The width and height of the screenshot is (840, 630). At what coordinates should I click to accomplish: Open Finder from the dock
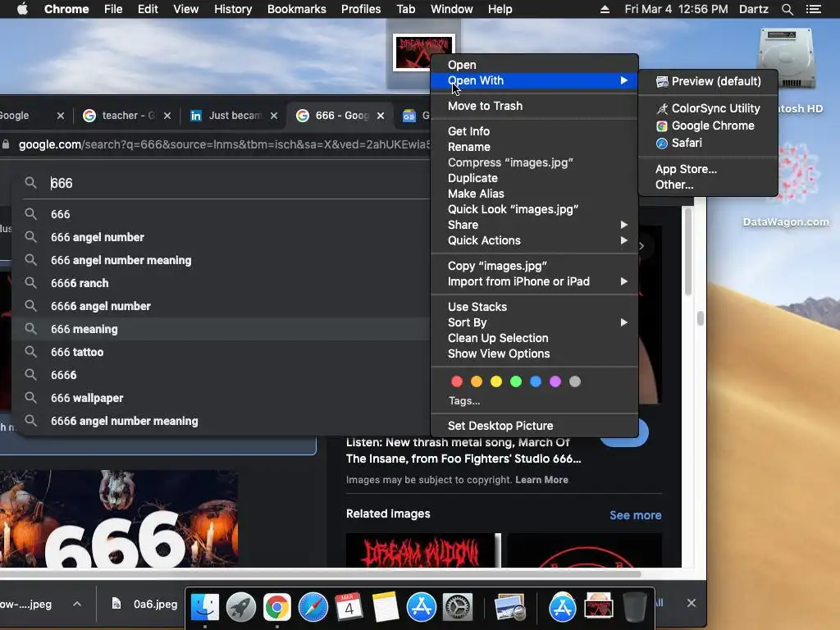[x=204, y=607]
